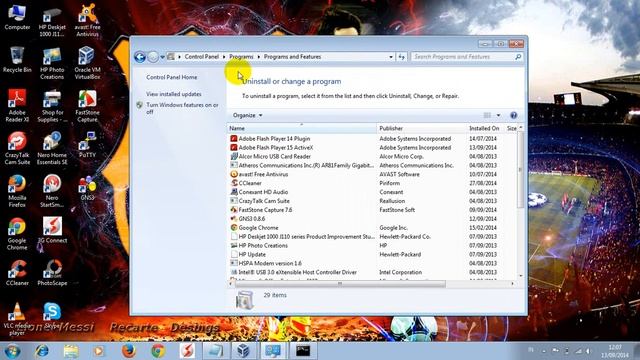Open VLC media player desktop shortcut
This screenshot has height=360, width=640.
click(17, 318)
